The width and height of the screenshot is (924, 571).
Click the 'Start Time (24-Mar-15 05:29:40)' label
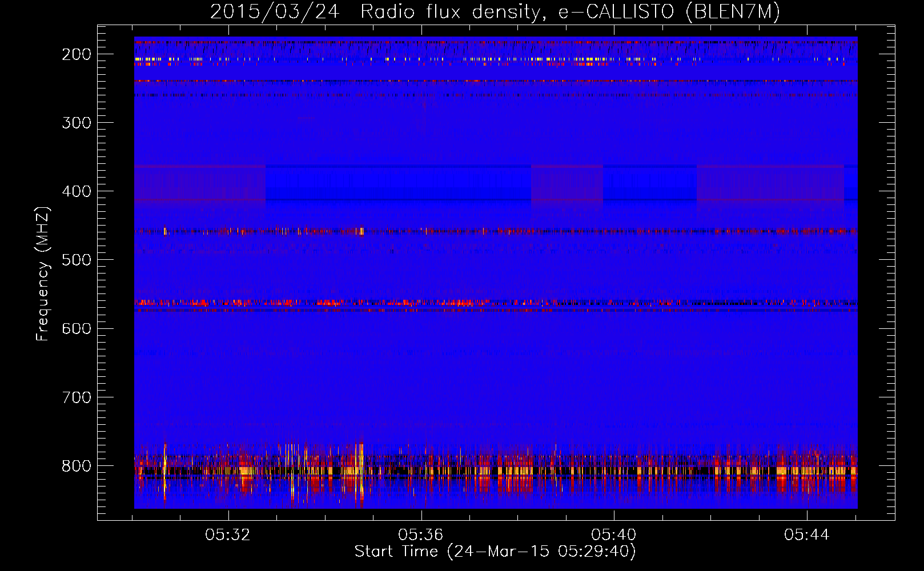coord(495,552)
